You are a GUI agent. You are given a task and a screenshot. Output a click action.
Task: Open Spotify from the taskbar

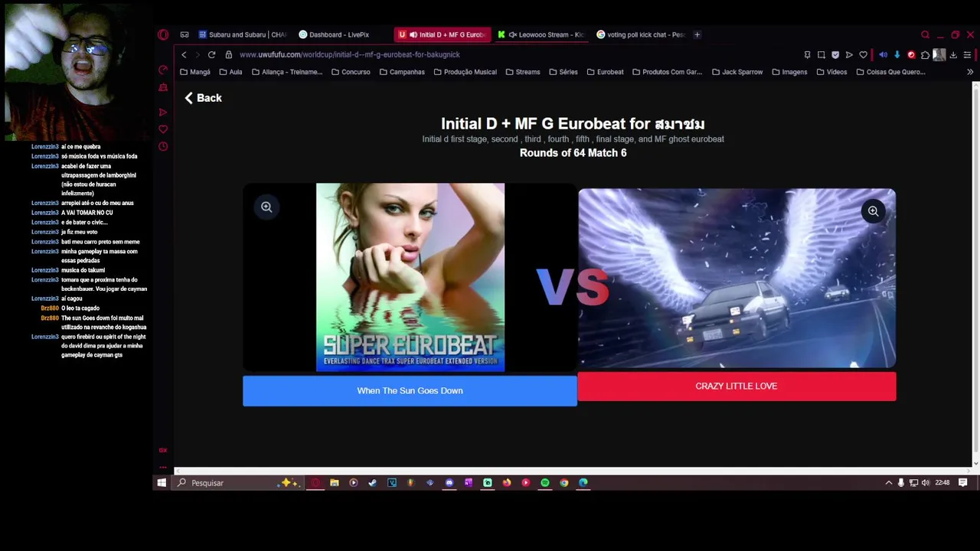point(544,483)
